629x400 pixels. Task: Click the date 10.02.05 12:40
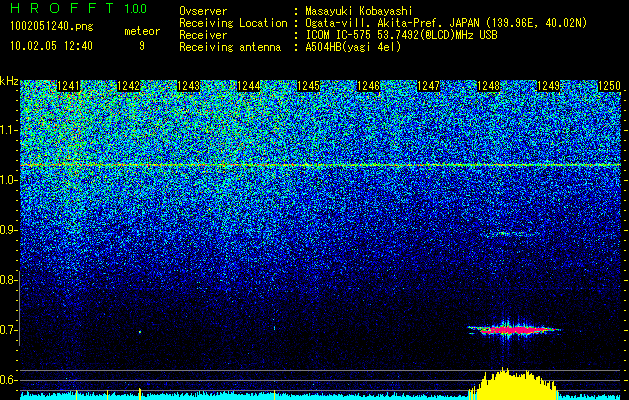click(51, 46)
